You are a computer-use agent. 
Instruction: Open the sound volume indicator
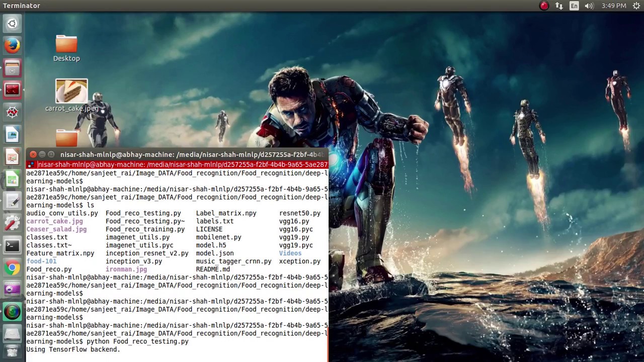point(589,6)
